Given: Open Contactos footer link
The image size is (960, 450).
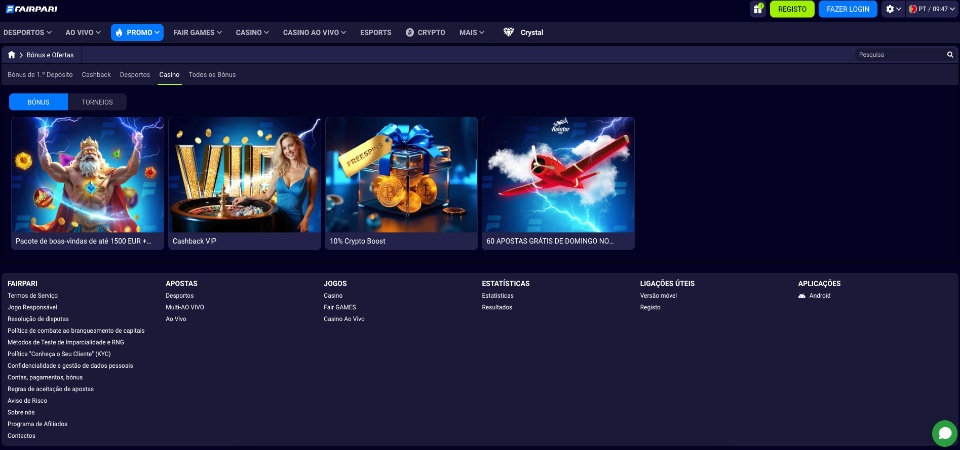Looking at the screenshot, I should point(21,435).
